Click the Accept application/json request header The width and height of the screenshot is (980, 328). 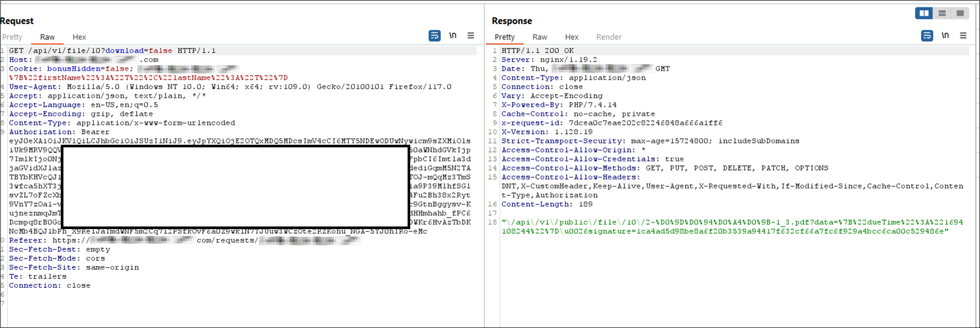coord(108,96)
